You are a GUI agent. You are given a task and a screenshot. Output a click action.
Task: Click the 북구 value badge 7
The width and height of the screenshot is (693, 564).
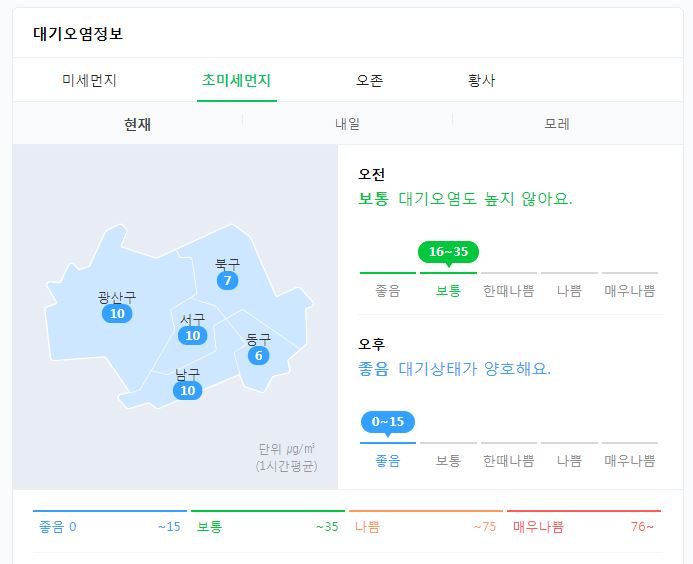227,280
